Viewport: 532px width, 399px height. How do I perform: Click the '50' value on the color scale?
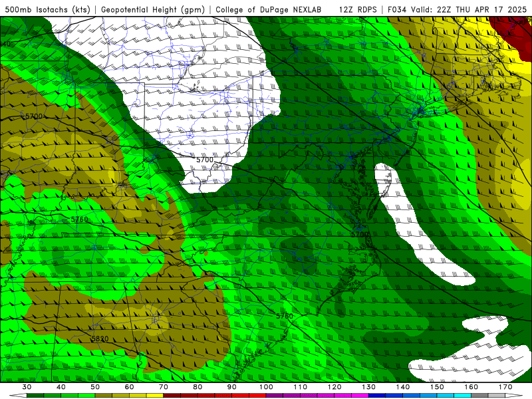[95, 387]
